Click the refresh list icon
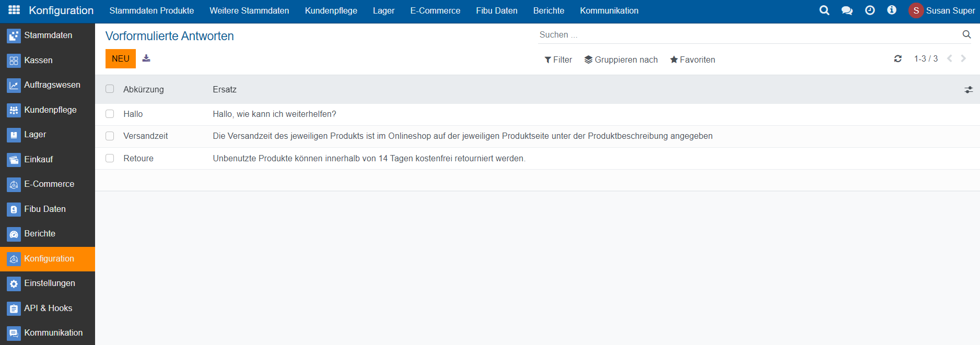980x345 pixels. (897, 59)
